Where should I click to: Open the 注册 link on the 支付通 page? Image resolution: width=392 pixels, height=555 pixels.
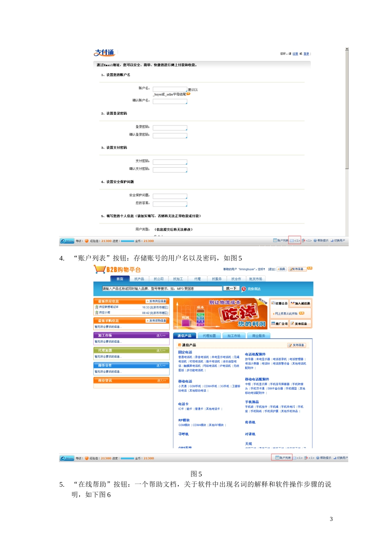click(x=295, y=54)
